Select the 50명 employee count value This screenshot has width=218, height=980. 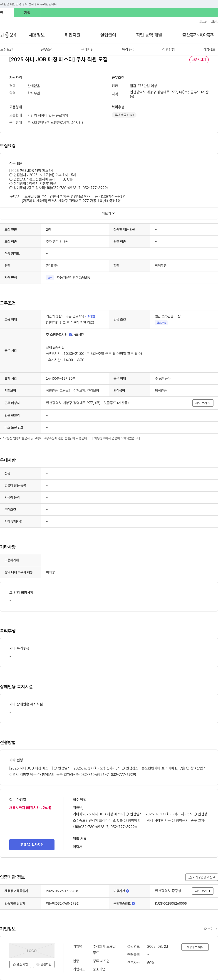151,963
